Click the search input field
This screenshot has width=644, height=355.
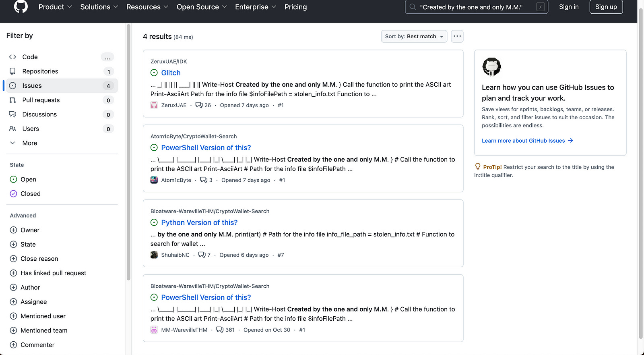click(477, 7)
